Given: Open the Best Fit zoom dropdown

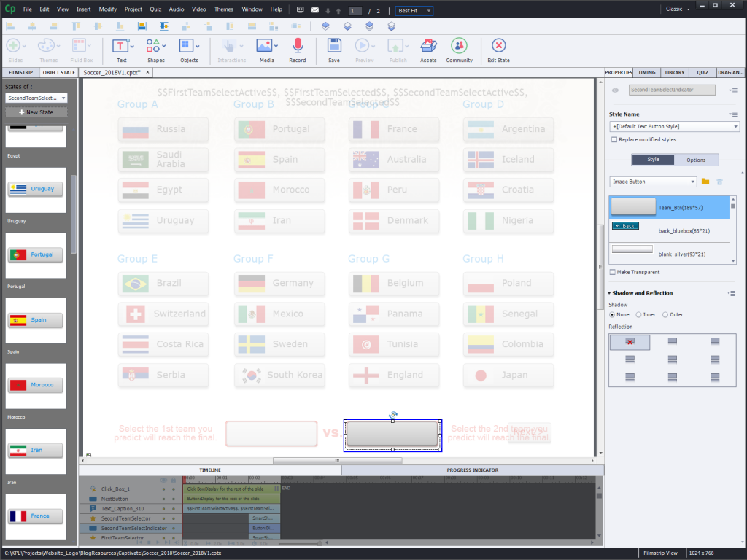Looking at the screenshot, I should 414,11.
